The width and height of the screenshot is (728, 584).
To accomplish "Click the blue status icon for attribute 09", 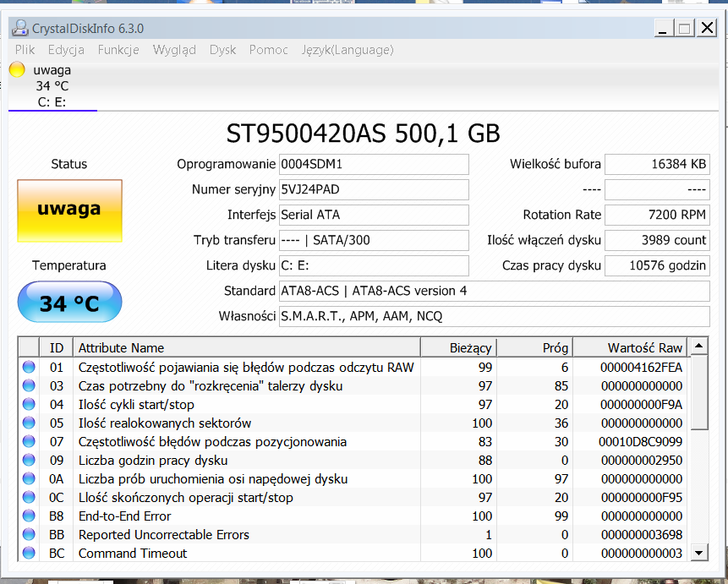I will tap(29, 460).
